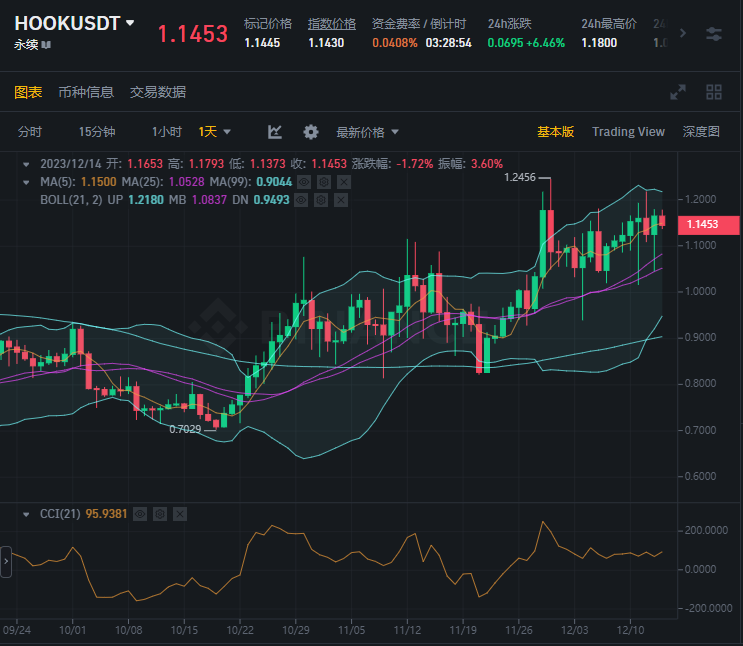This screenshot has height=646, width=743.
Task: Select the Trading View chart mode
Action: click(628, 132)
